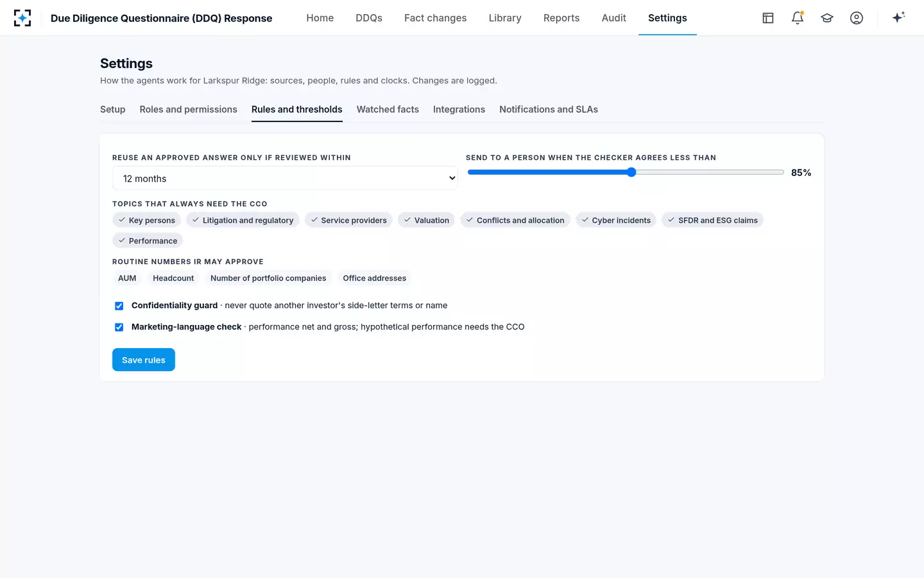
Task: Toggle the Service providers topic chip
Action: coord(348,220)
